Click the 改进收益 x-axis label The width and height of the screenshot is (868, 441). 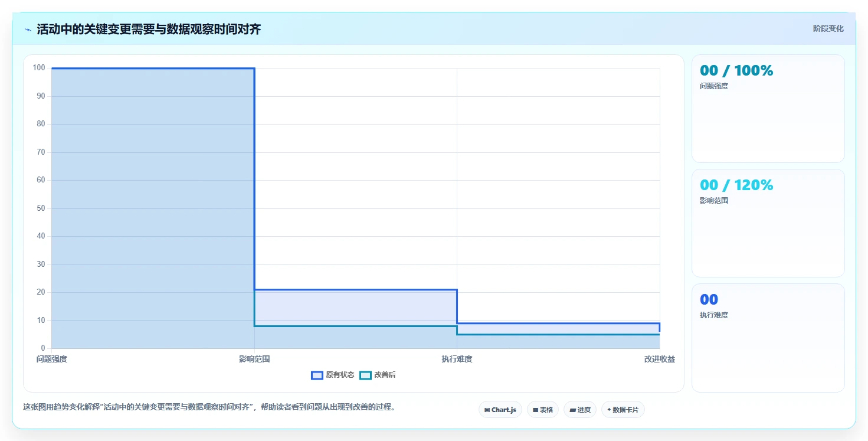pyautogui.click(x=660, y=359)
